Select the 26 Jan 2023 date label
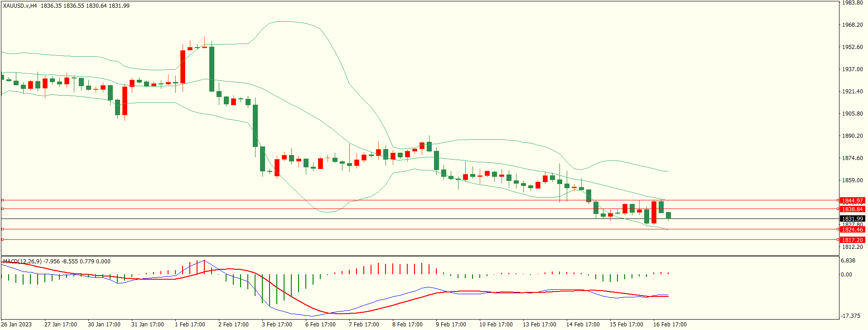Screen dimensions: 868x330 coord(17,324)
